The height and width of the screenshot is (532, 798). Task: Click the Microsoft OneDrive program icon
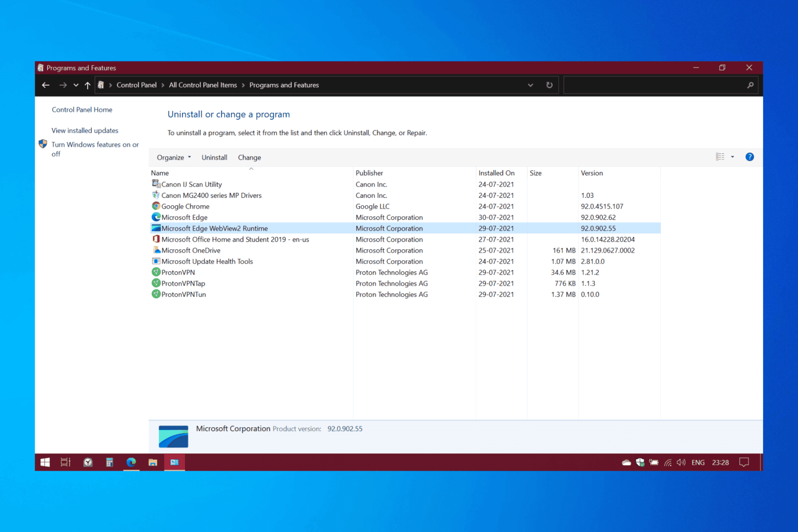(156, 250)
